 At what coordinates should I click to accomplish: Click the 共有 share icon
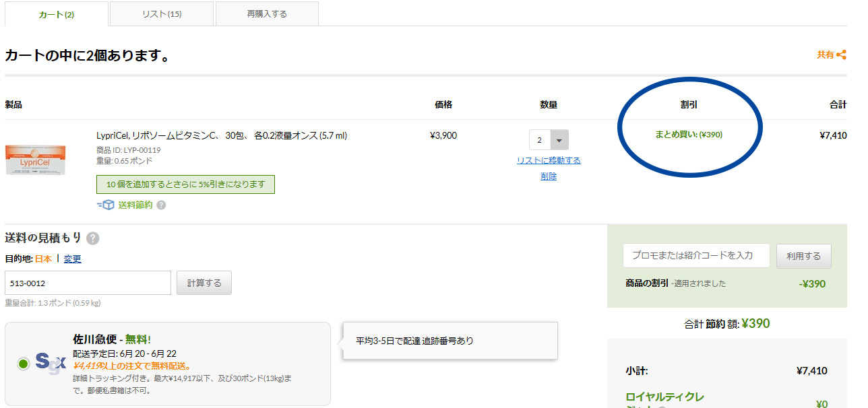coord(841,55)
